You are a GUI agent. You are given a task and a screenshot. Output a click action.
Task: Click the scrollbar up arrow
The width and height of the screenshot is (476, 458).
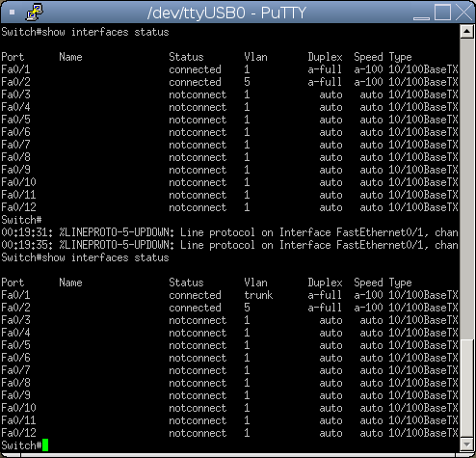click(x=466, y=32)
